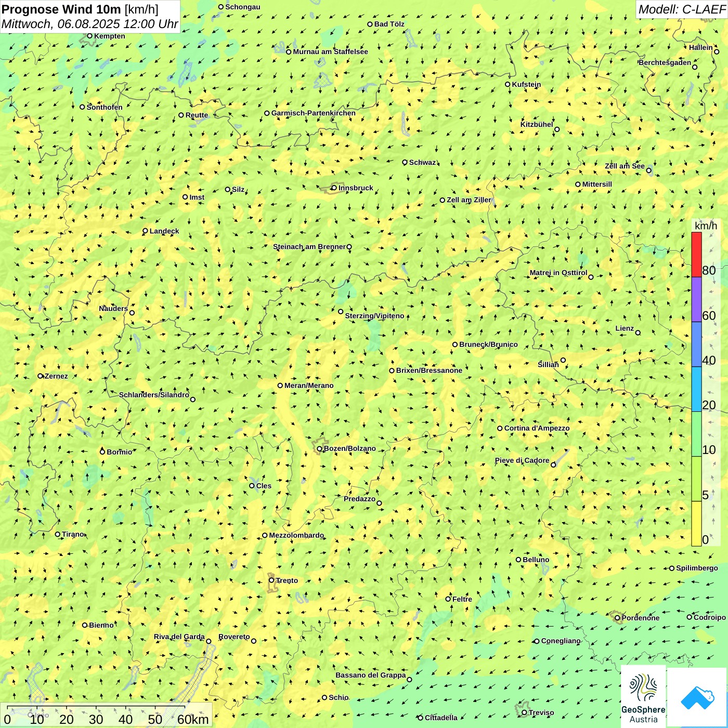Click the Schongau label
The width and height of the screenshot is (728, 728).
tap(242, 7)
